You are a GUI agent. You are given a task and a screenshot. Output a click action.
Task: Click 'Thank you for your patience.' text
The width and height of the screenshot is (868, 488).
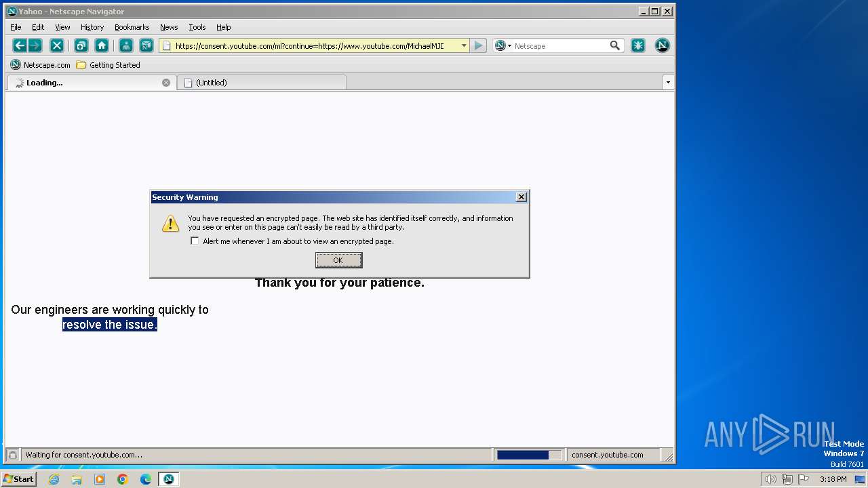click(x=340, y=283)
